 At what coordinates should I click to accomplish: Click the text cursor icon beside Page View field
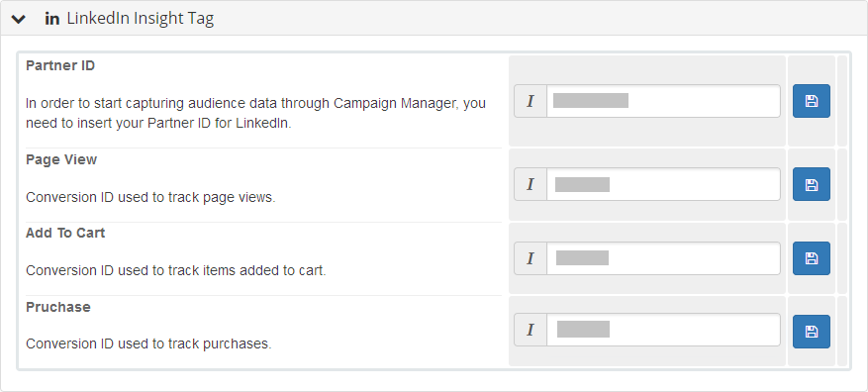[530, 184]
